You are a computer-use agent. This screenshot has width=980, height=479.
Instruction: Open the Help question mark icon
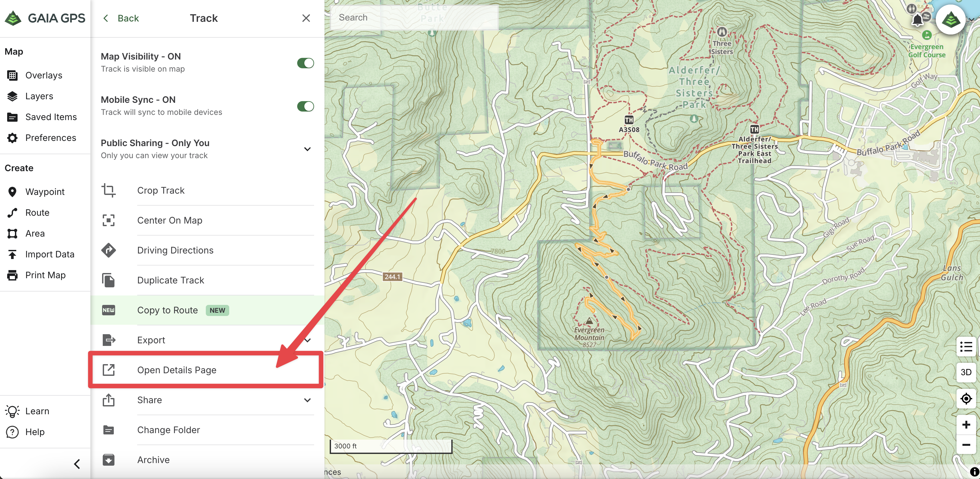(12, 432)
